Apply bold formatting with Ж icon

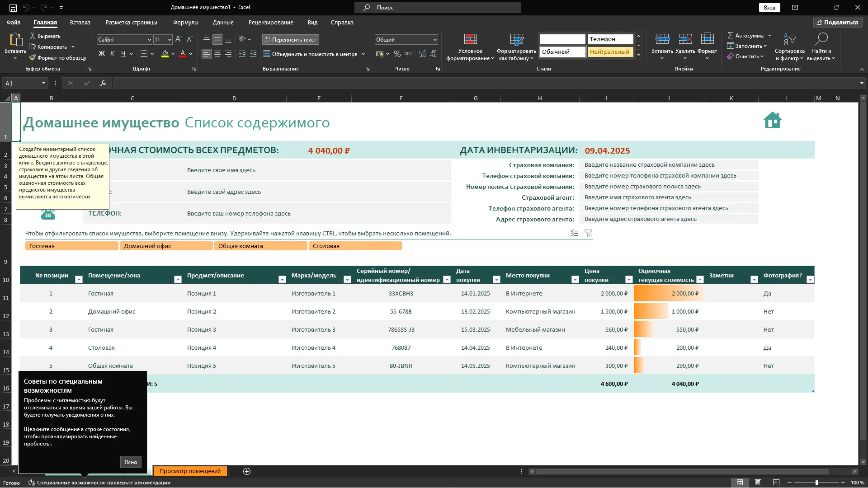102,53
